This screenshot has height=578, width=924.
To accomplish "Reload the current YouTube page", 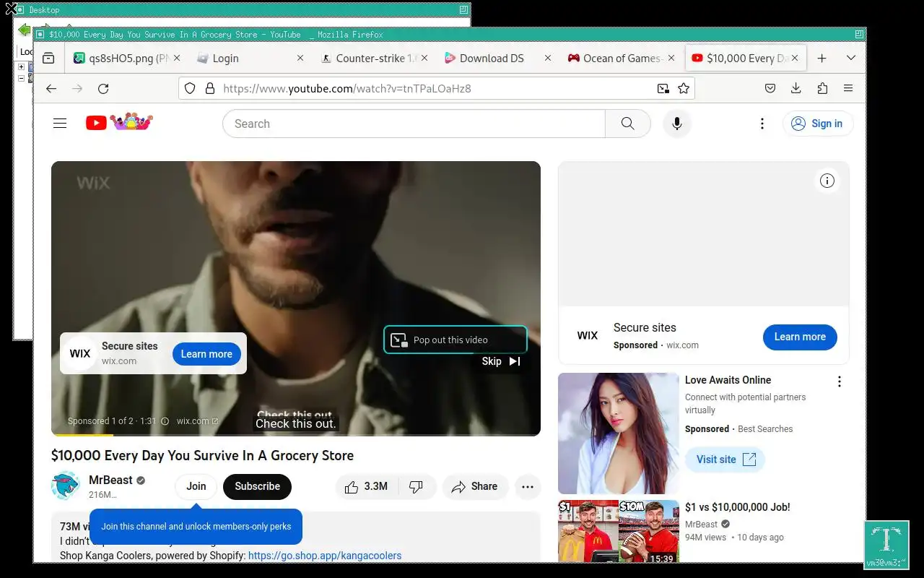I will tap(103, 88).
